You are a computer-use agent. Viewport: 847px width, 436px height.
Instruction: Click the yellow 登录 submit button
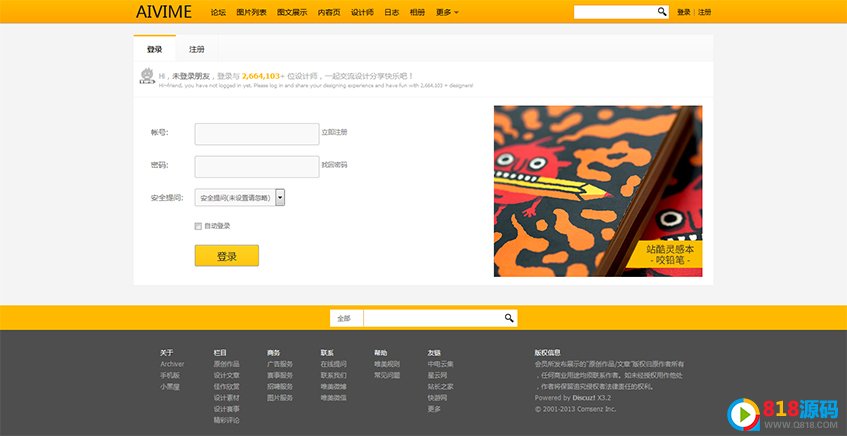click(x=227, y=256)
